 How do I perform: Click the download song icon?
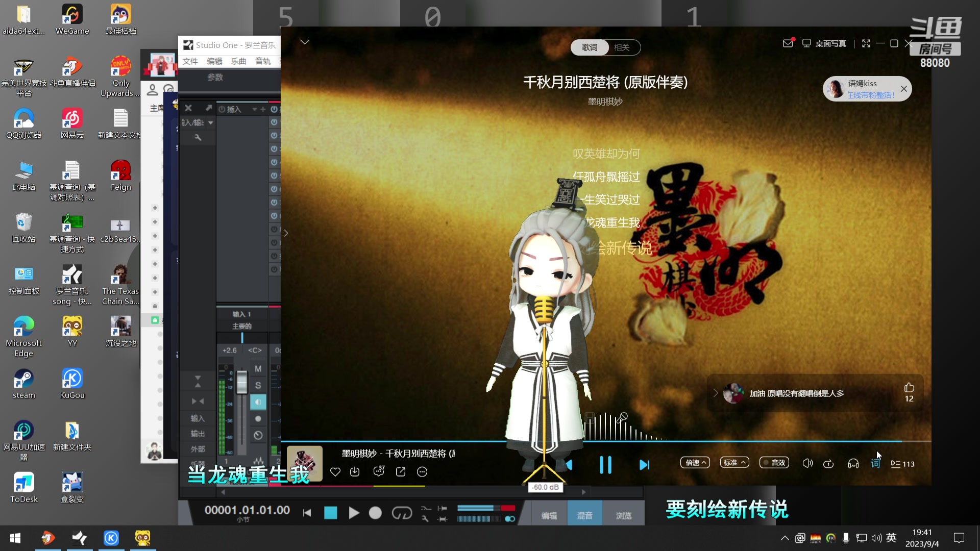point(355,472)
